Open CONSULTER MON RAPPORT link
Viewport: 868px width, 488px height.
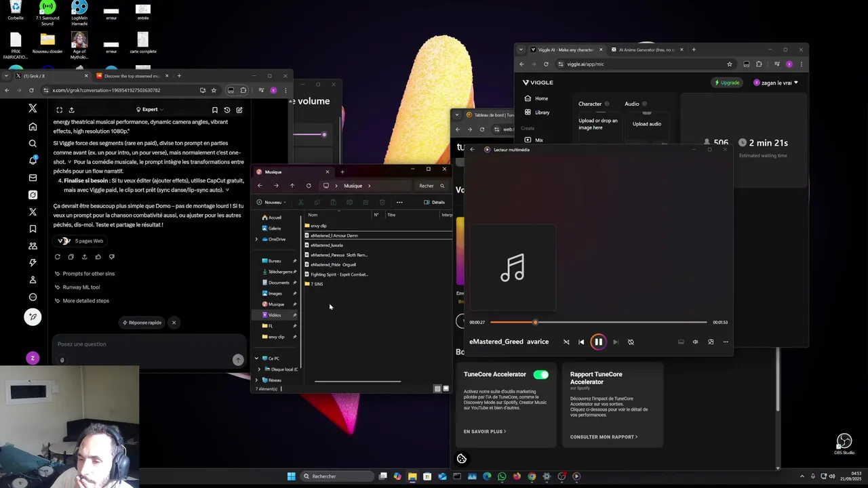[x=604, y=437]
